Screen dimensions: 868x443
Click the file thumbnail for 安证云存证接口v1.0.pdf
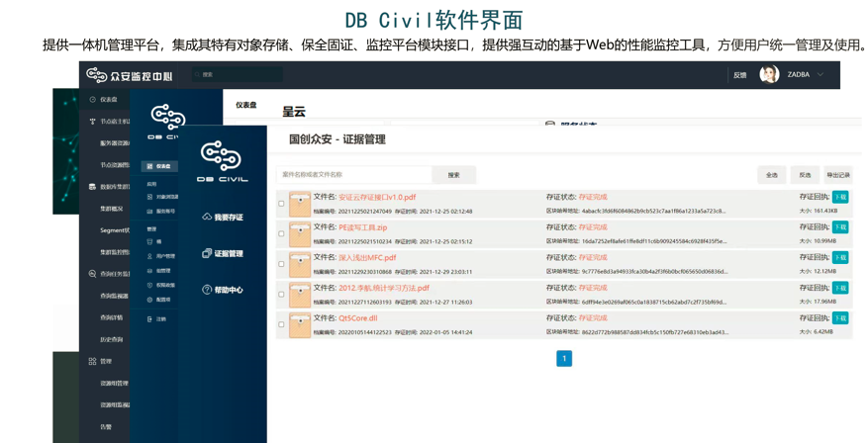click(x=300, y=204)
